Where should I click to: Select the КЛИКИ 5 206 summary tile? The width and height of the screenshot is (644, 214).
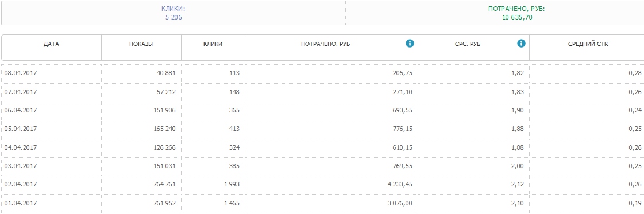tap(173, 13)
